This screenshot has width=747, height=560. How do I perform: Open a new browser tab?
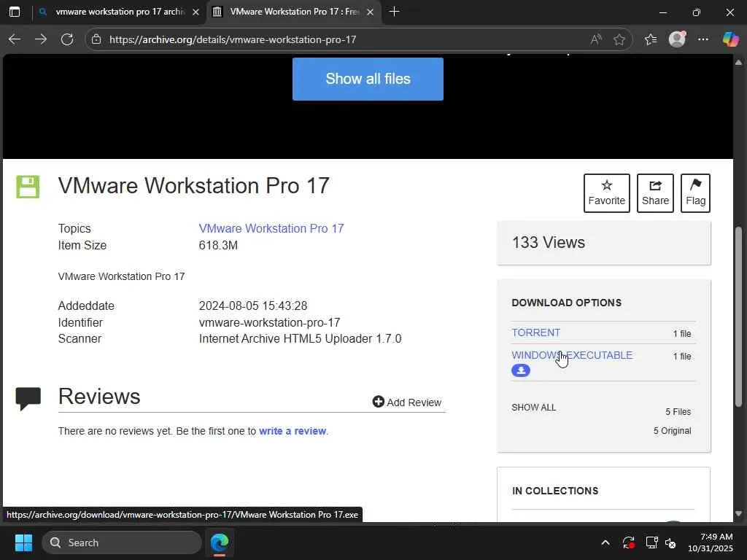(x=394, y=12)
